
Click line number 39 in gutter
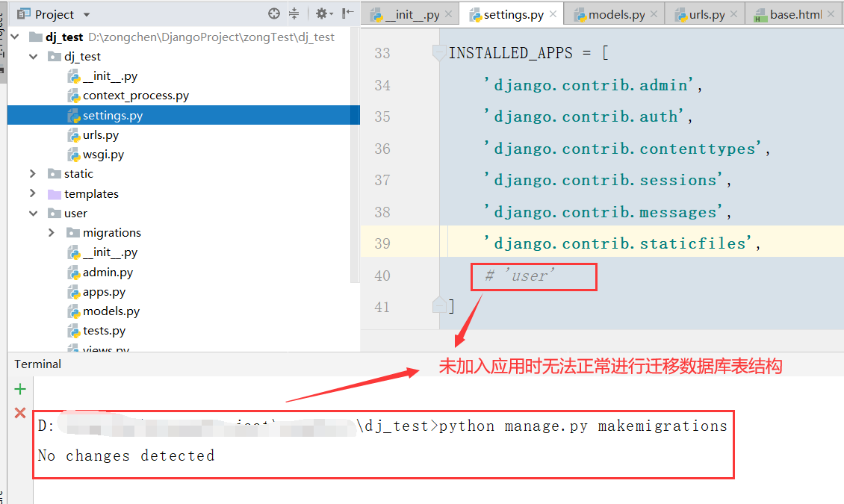[x=382, y=243]
